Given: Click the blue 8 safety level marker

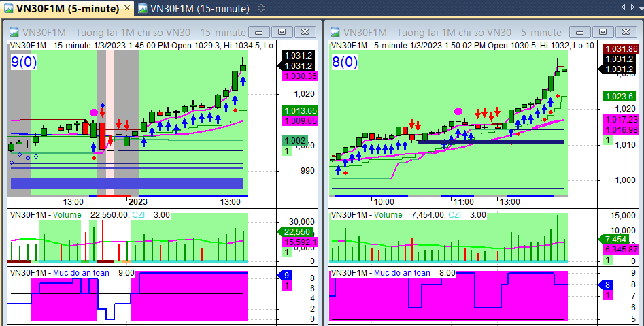Looking at the screenshot, I should tap(605, 284).
